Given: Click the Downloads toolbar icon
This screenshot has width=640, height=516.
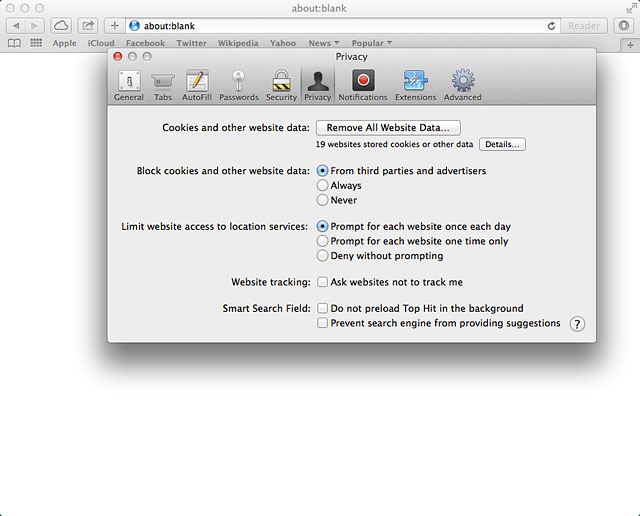Looking at the screenshot, I should tap(623, 26).
